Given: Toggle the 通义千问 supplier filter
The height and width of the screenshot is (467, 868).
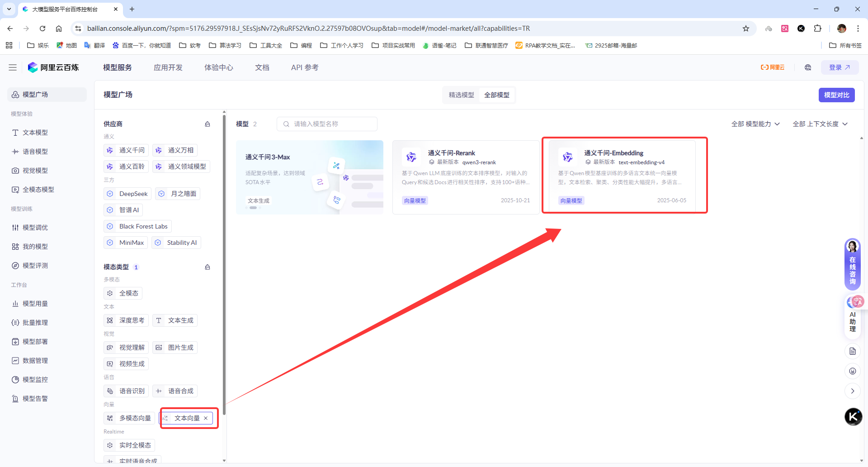Looking at the screenshot, I should [126, 150].
